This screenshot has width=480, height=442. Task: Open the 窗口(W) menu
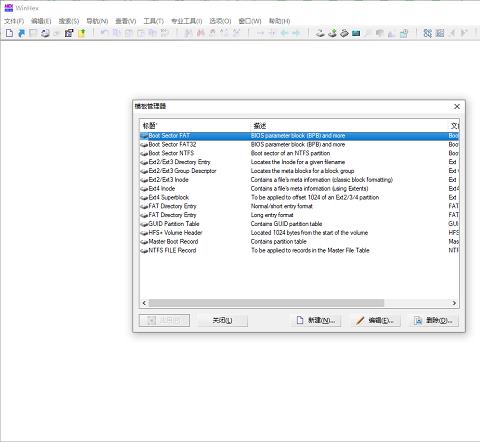tap(250, 21)
